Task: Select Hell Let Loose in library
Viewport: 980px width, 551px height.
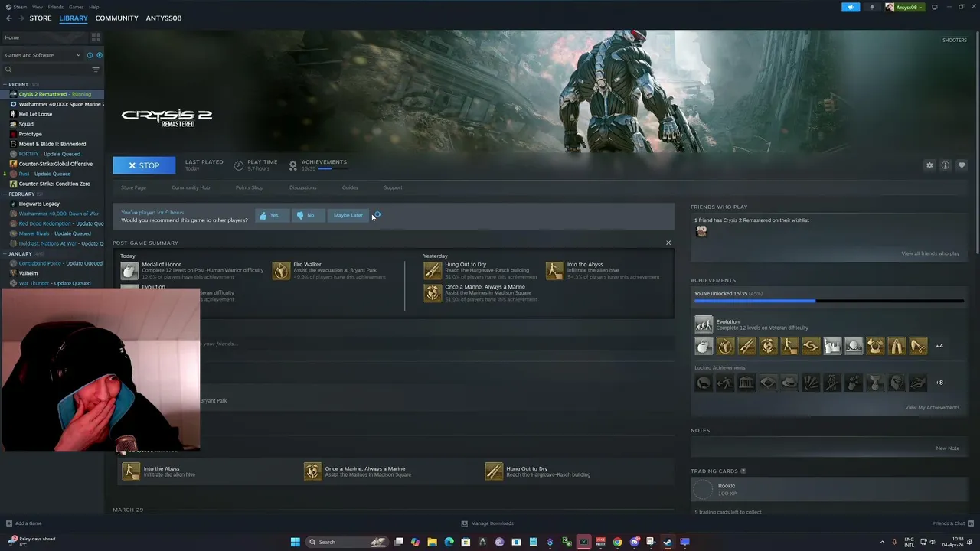Action: (x=35, y=114)
